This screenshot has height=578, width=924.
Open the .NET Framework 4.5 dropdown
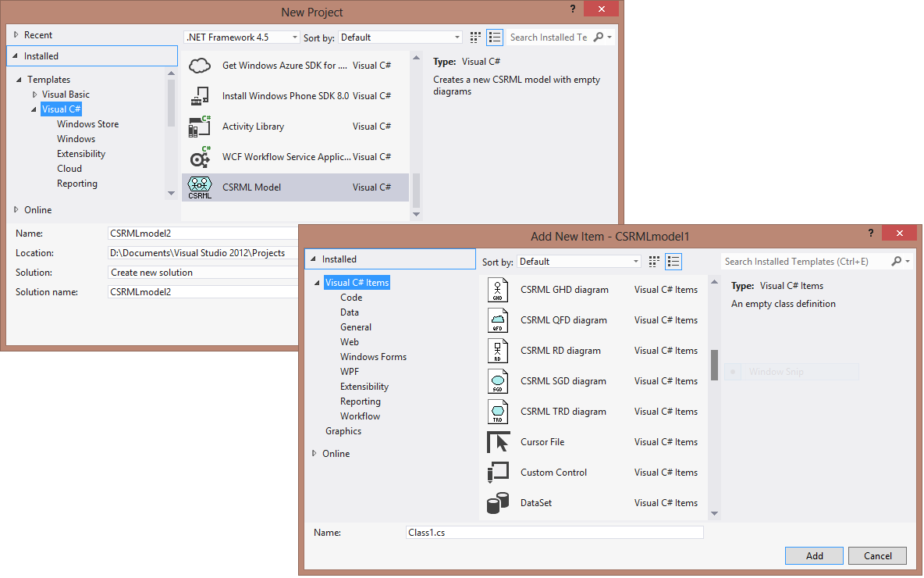click(295, 37)
